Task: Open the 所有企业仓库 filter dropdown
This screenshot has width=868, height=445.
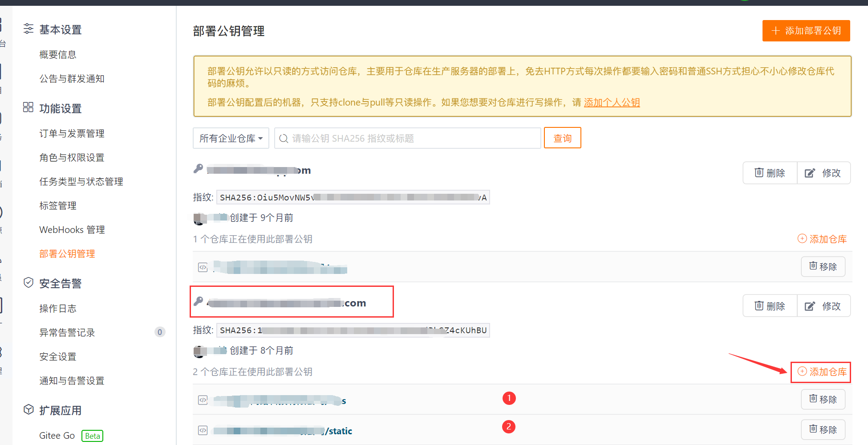Action: point(231,138)
